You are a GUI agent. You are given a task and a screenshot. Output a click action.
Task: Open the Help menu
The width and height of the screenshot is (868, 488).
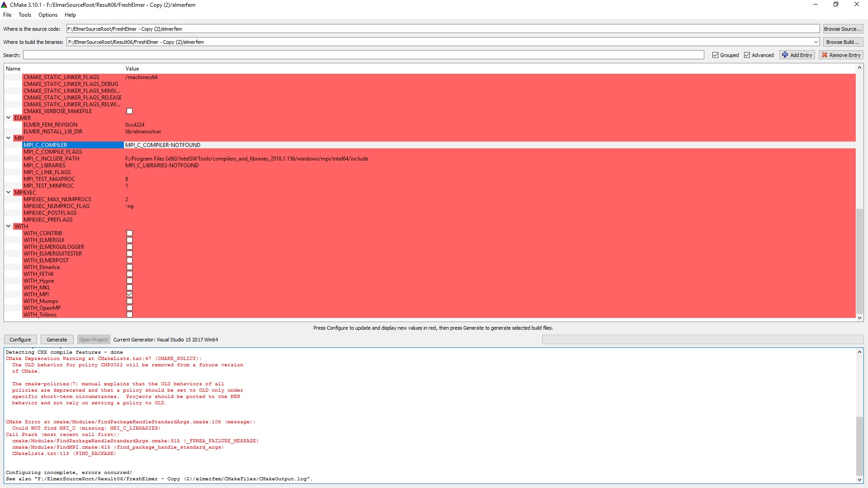(x=70, y=15)
